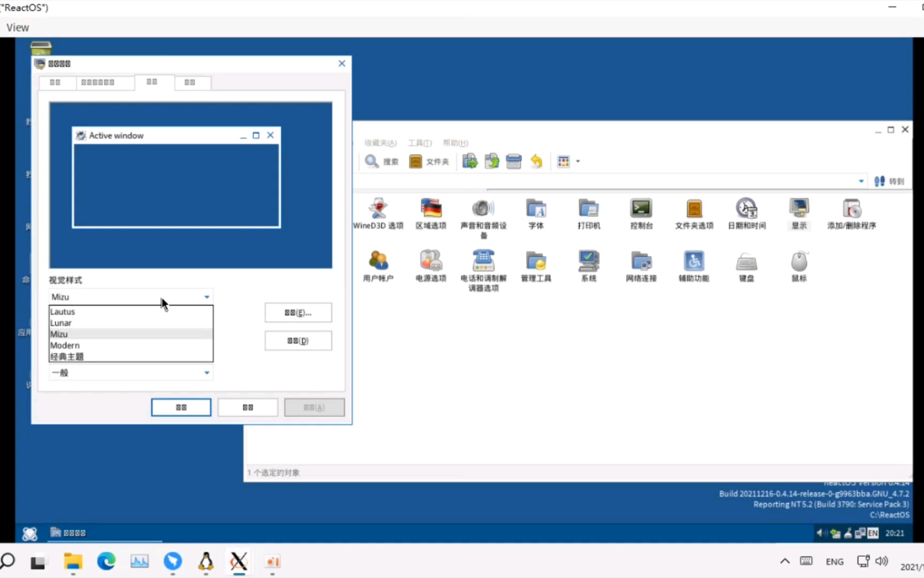924x578 pixels.
Task: Open the 用户帐户 user accounts icon
Action: click(x=378, y=266)
